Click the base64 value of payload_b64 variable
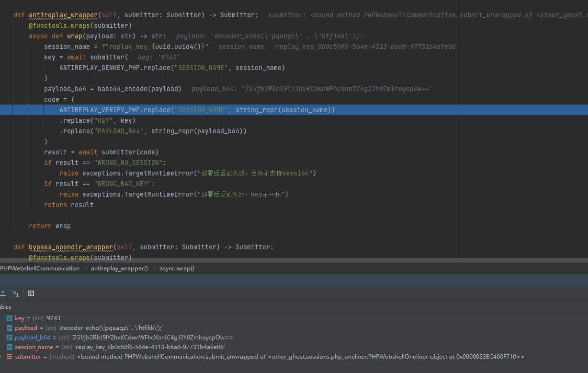This screenshot has width=588, height=373. [x=153, y=338]
